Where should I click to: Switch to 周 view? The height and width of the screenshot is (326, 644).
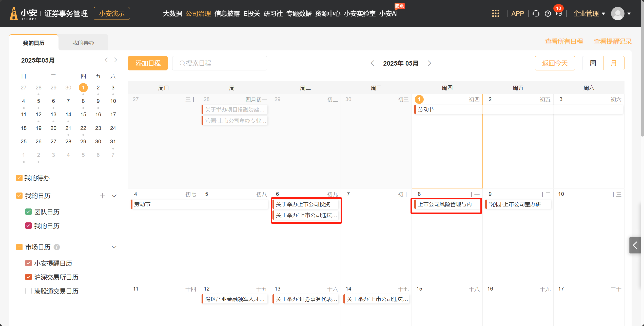(593, 63)
